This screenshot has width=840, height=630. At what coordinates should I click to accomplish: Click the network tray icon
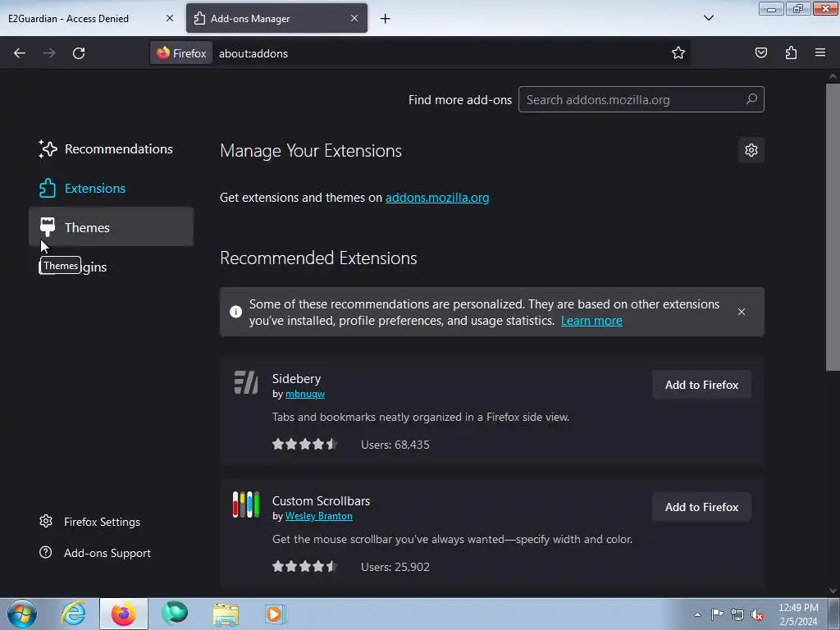(737, 614)
